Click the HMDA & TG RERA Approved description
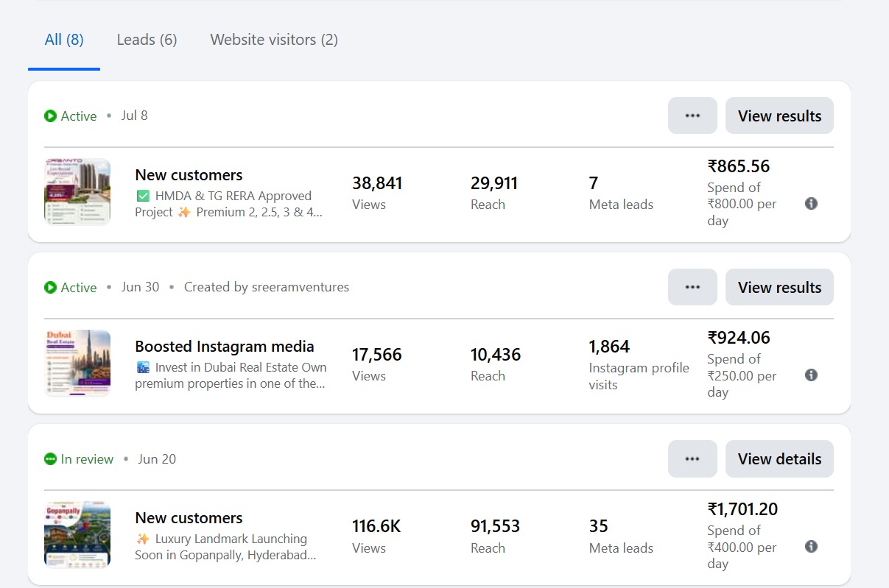Screen dimensions: 889x588 point(228,204)
